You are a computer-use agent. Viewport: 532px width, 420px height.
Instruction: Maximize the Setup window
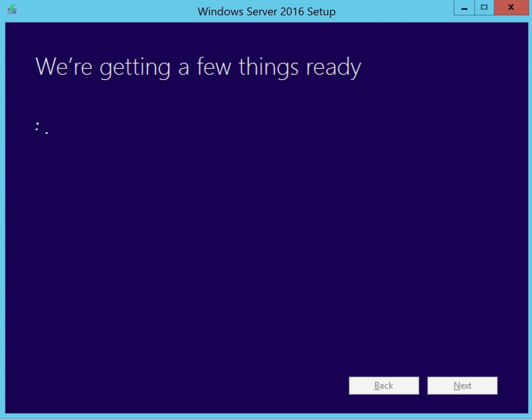tap(484, 8)
